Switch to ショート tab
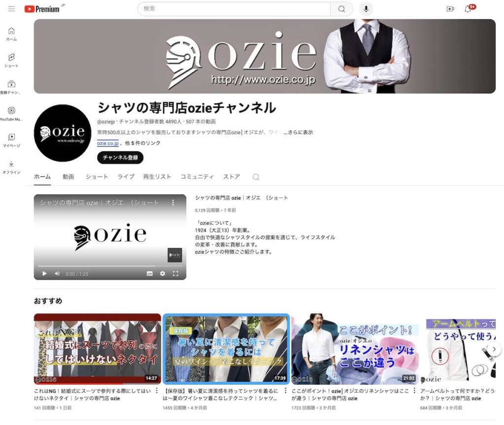The width and height of the screenshot is (504, 425). tap(97, 177)
